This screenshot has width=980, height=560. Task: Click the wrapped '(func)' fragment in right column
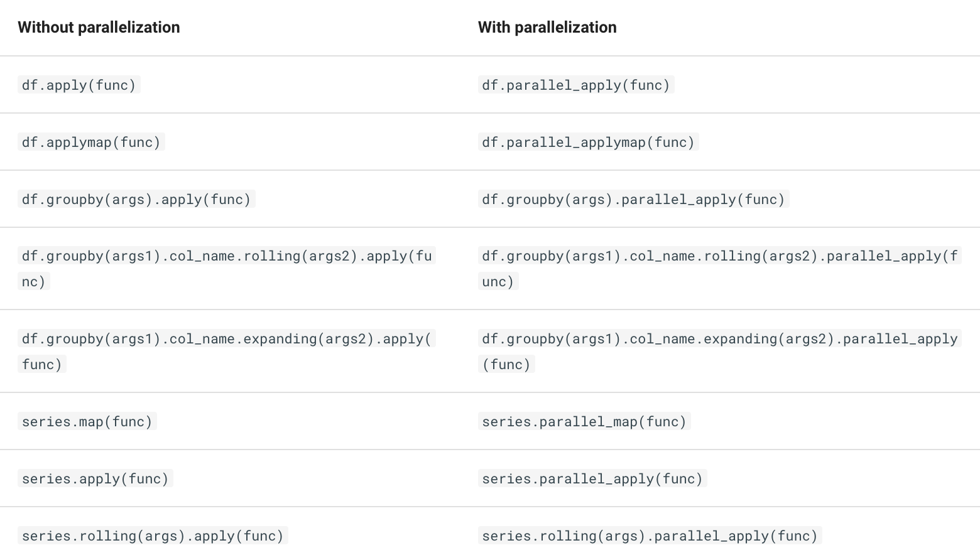click(506, 365)
